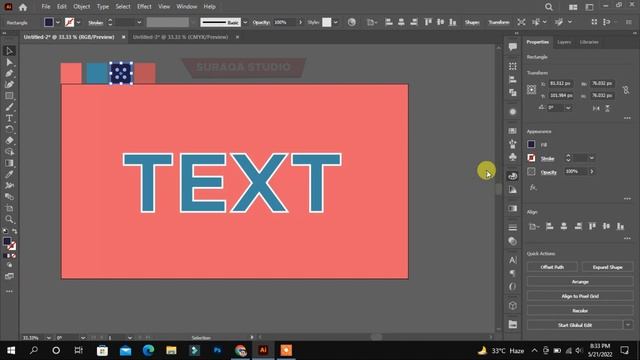Click the X position input field

coord(560,83)
